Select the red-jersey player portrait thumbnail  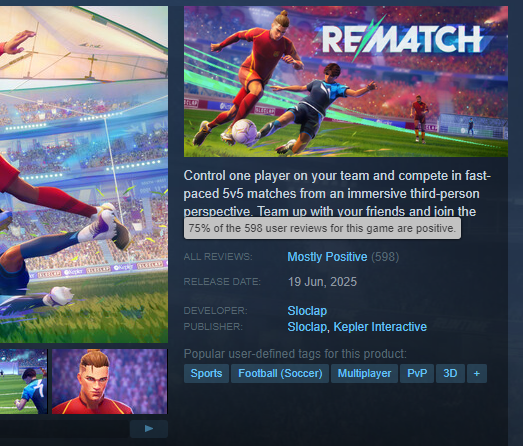[109, 382]
